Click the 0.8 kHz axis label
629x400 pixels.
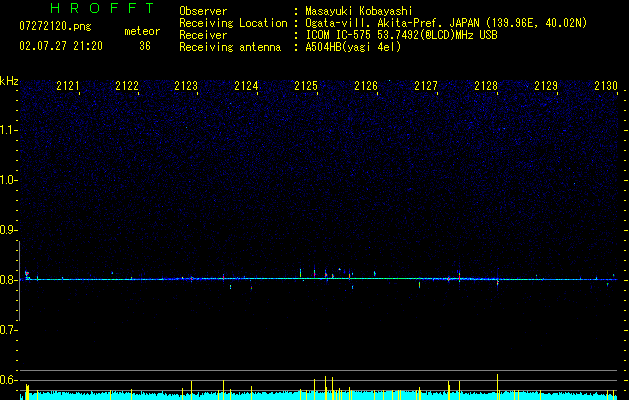[x=8, y=280]
